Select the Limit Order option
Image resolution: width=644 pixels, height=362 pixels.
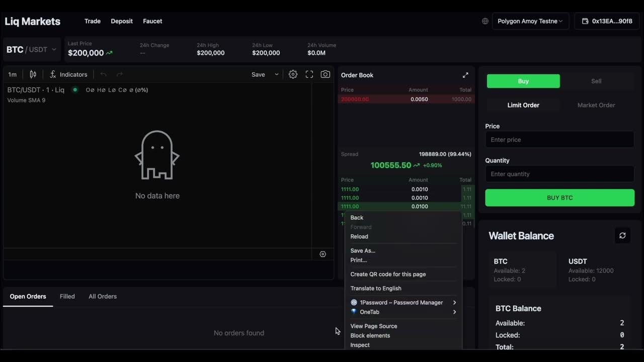523,105
